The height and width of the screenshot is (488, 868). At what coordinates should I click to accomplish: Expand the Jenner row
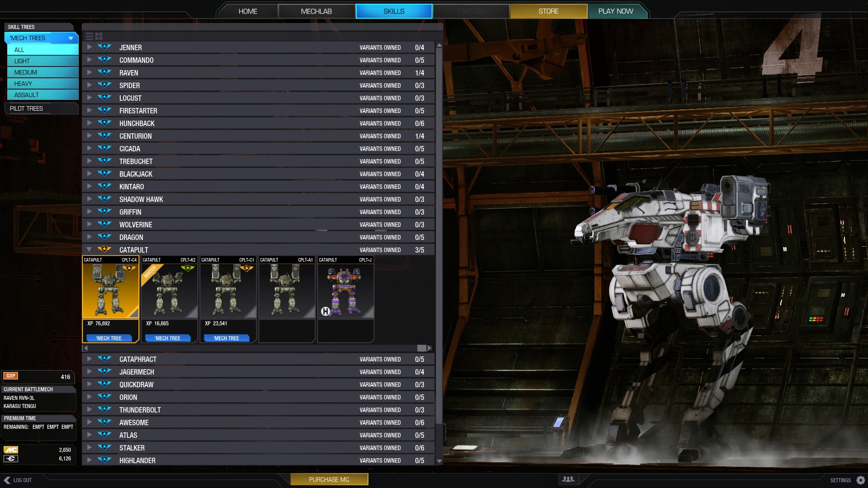click(89, 47)
